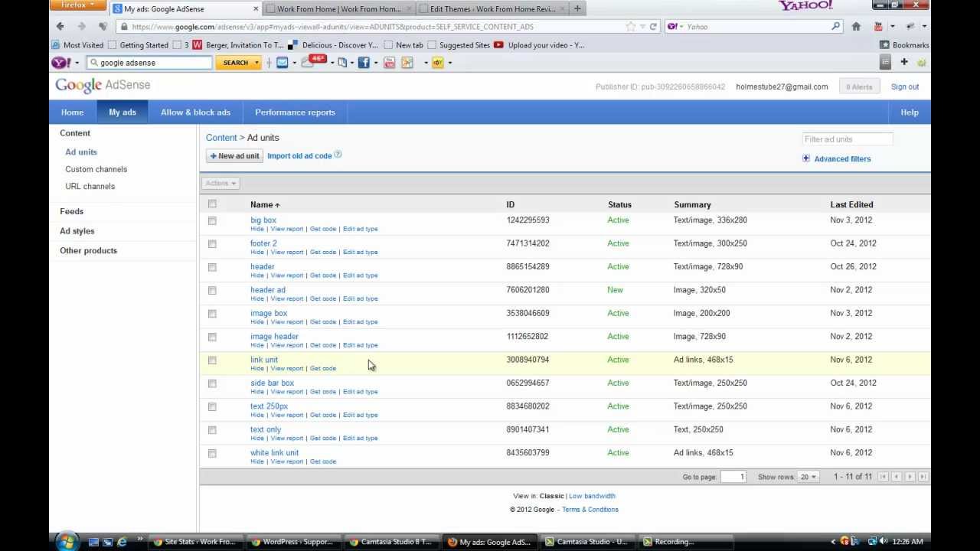Close the My ads: Google AdSense tab
Screen dimensions: 980x551
pyautogui.click(x=256, y=9)
